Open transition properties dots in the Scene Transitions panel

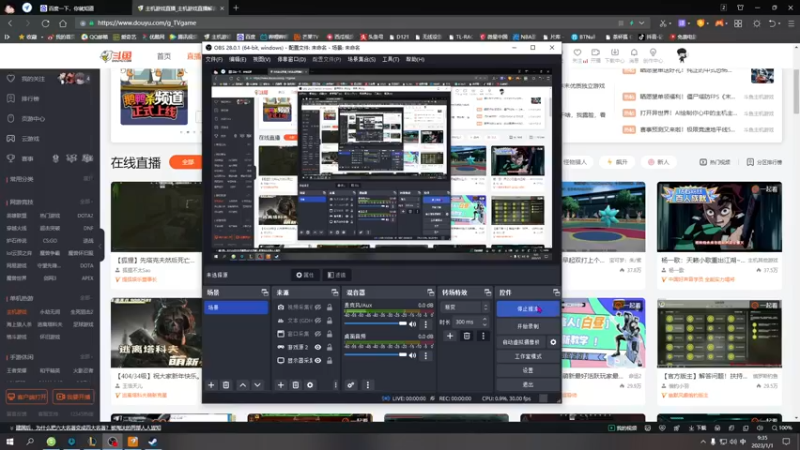point(483,336)
